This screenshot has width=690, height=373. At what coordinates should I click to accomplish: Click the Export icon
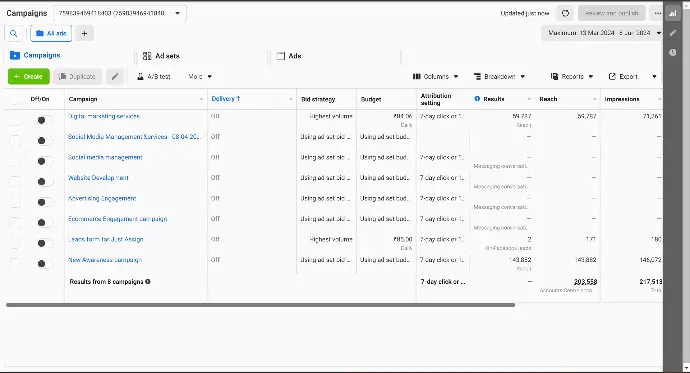612,77
